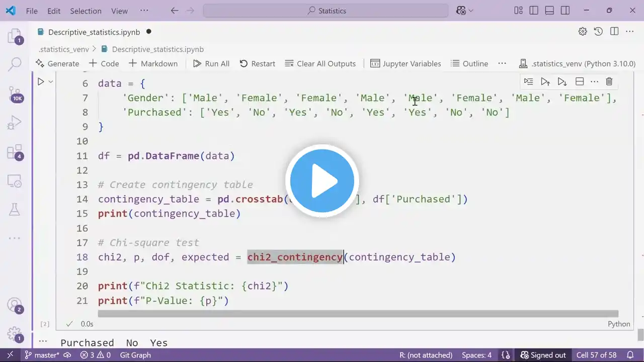
Task: Open more cell actions in cell toolbar
Action: click(x=594, y=81)
